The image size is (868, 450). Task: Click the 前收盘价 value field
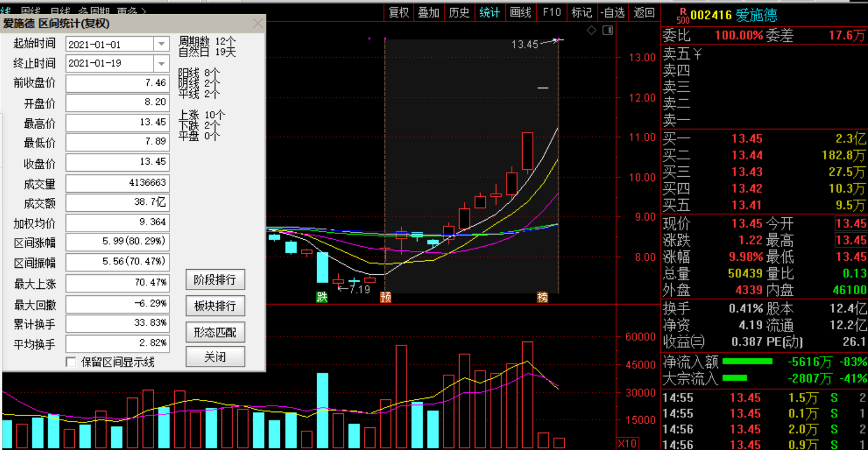tap(117, 83)
